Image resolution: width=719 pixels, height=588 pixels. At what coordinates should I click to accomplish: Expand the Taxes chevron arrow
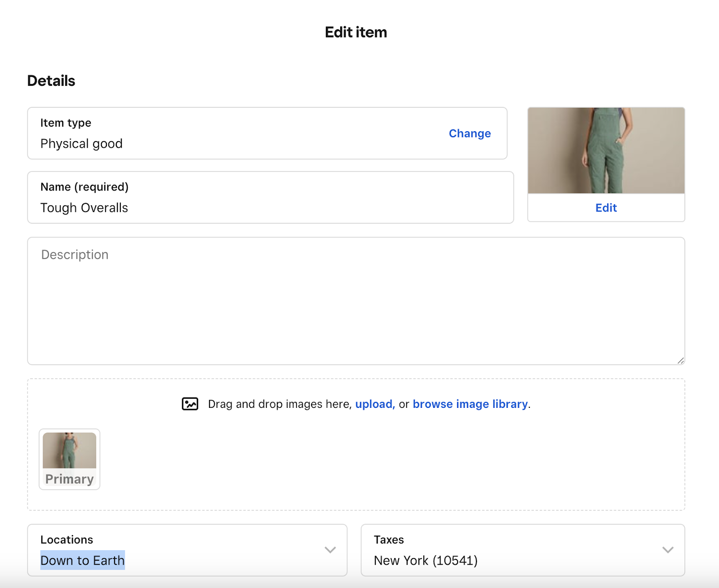[x=668, y=550]
